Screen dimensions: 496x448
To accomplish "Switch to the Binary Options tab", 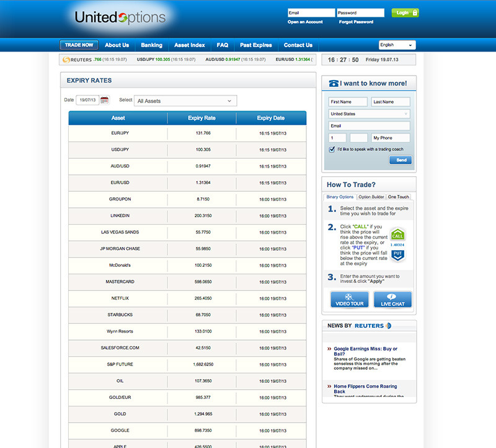I will pyautogui.click(x=340, y=197).
